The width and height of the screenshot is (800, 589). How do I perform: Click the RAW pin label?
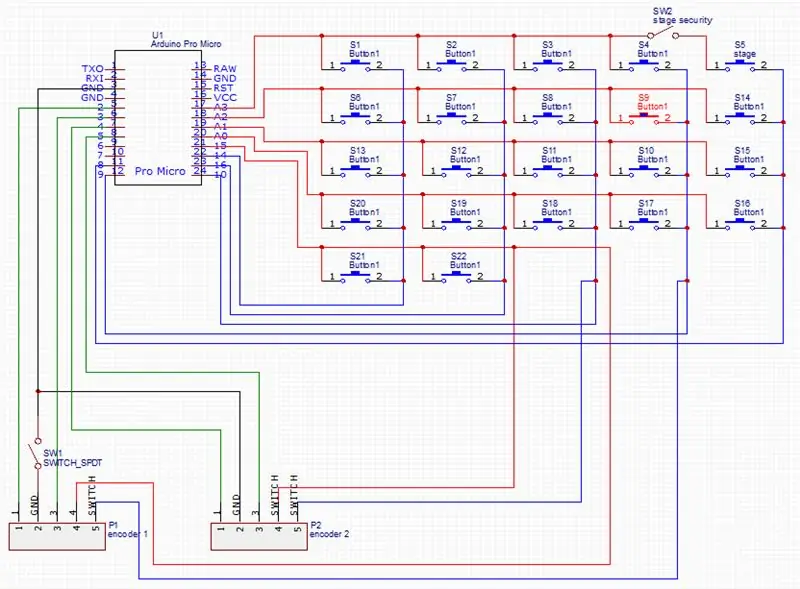coord(225,68)
